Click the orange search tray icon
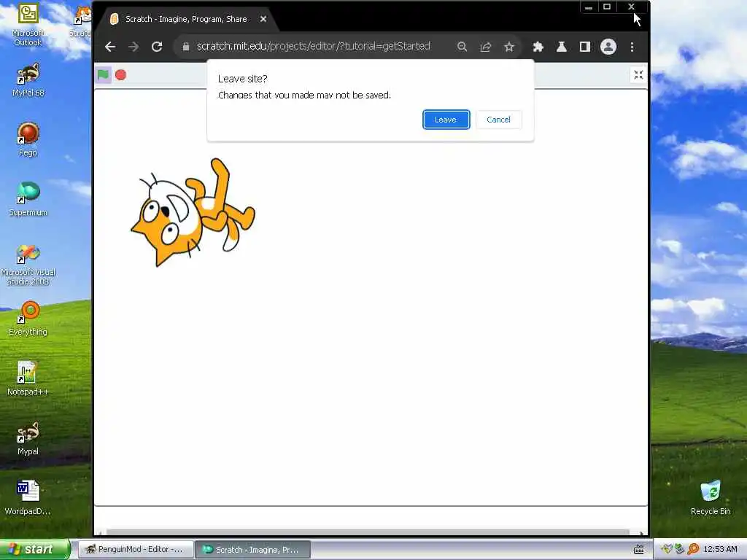The width and height of the screenshot is (747, 560). pyautogui.click(x=693, y=549)
